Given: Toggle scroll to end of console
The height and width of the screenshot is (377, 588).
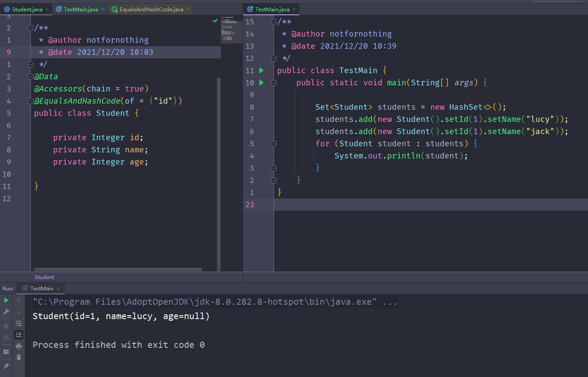Looking at the screenshot, I should point(19,334).
